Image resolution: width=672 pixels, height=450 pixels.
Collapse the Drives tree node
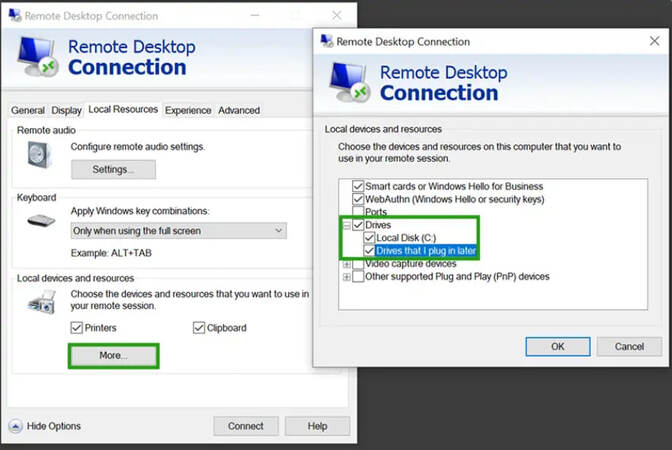click(346, 225)
